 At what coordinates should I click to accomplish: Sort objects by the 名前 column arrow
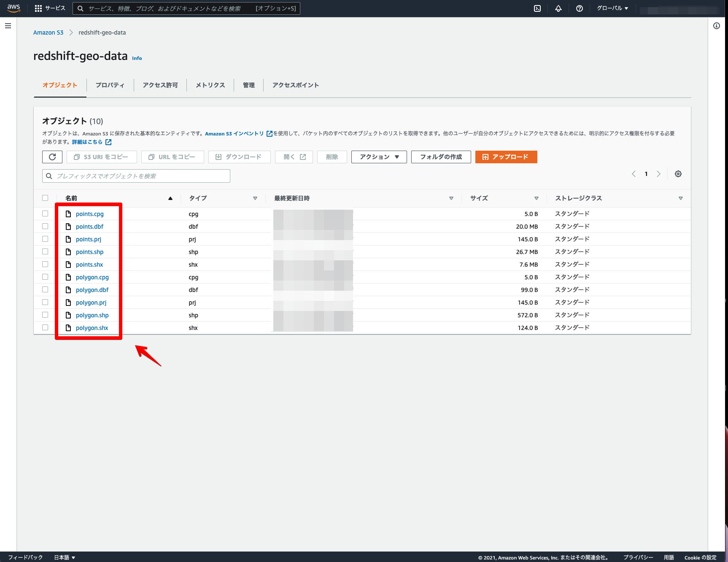click(170, 198)
